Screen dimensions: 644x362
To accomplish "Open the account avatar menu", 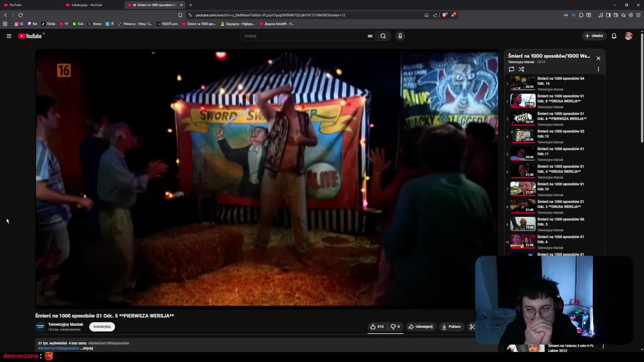I will [628, 36].
